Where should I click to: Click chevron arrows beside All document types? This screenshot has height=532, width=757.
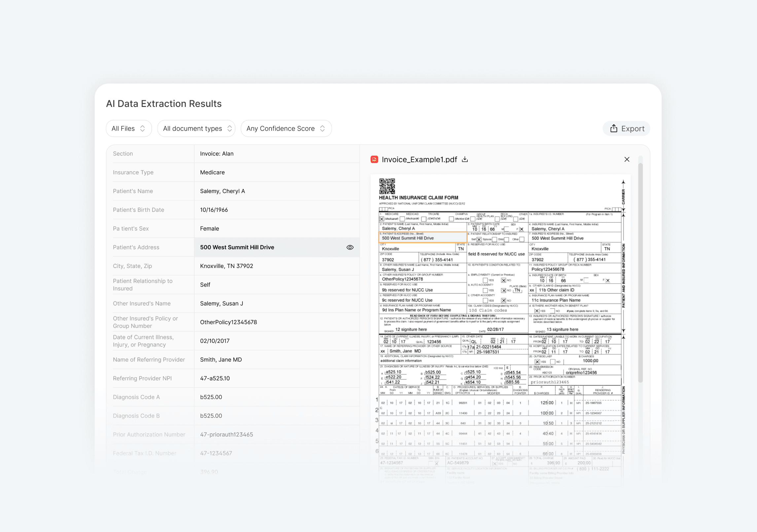(x=230, y=128)
